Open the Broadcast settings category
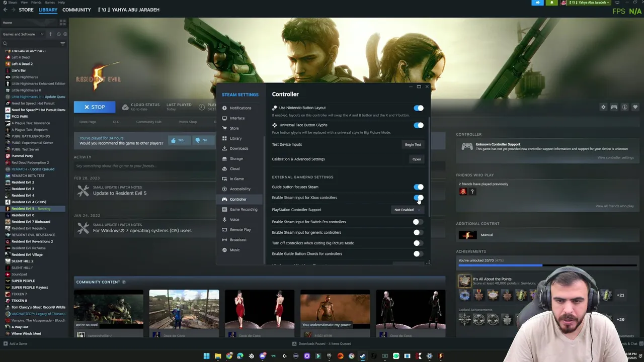The width and height of the screenshot is (644, 362). (240, 240)
